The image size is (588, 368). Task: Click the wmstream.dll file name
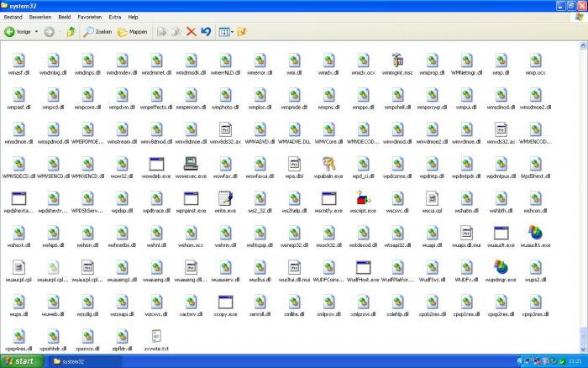coord(122,142)
